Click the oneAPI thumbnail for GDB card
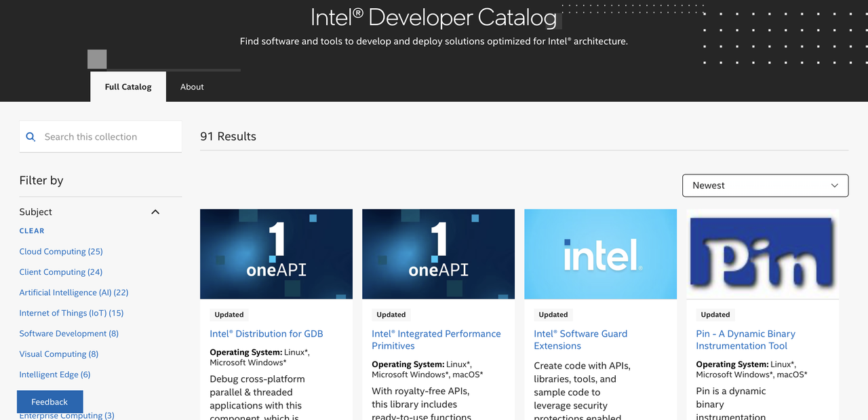This screenshot has width=868, height=420. 276,254
